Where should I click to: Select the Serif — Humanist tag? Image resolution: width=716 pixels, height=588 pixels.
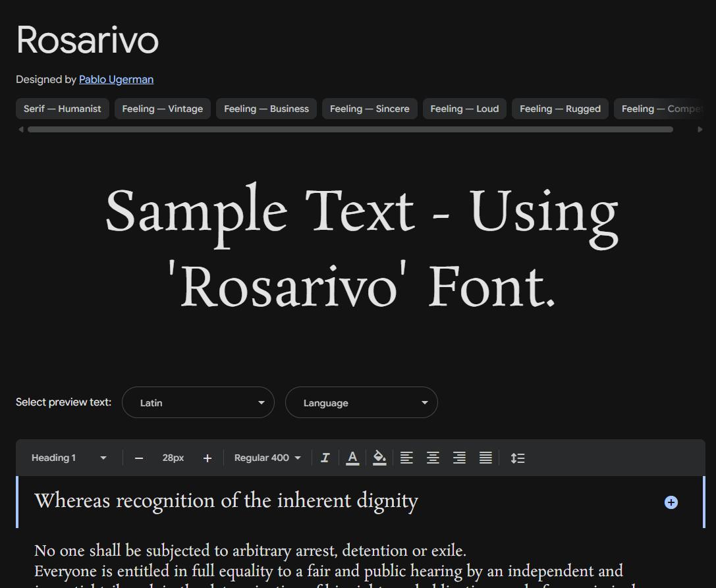[63, 109]
